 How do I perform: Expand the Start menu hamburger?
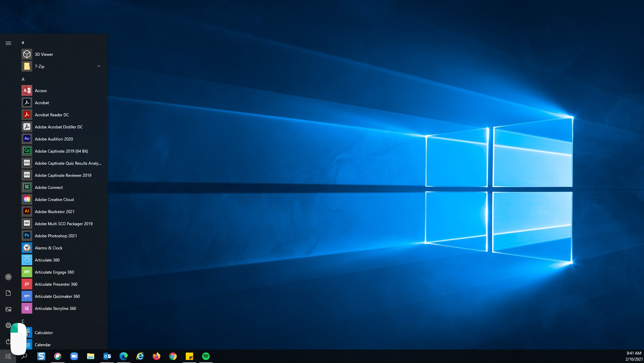[8, 43]
